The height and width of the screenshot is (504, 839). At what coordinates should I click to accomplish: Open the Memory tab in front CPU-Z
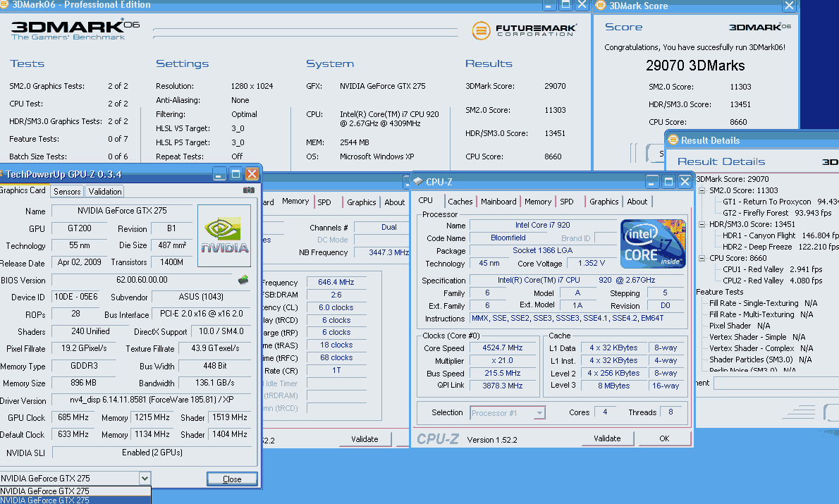[x=538, y=202]
